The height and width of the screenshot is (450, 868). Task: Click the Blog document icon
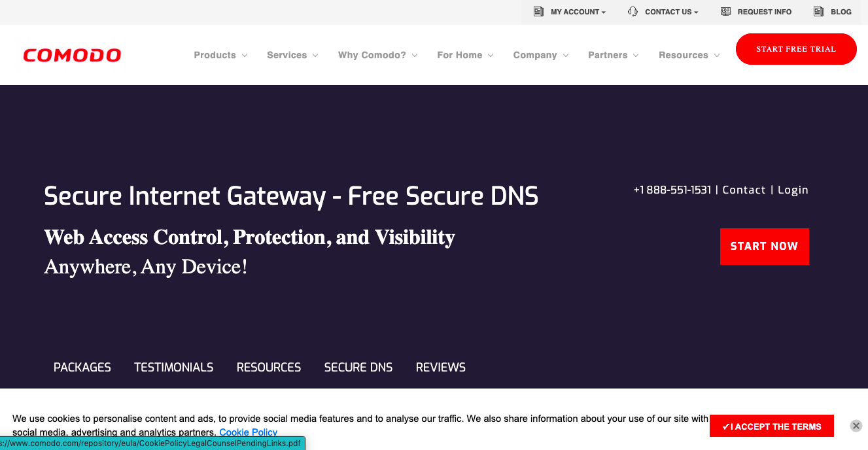pyautogui.click(x=817, y=11)
